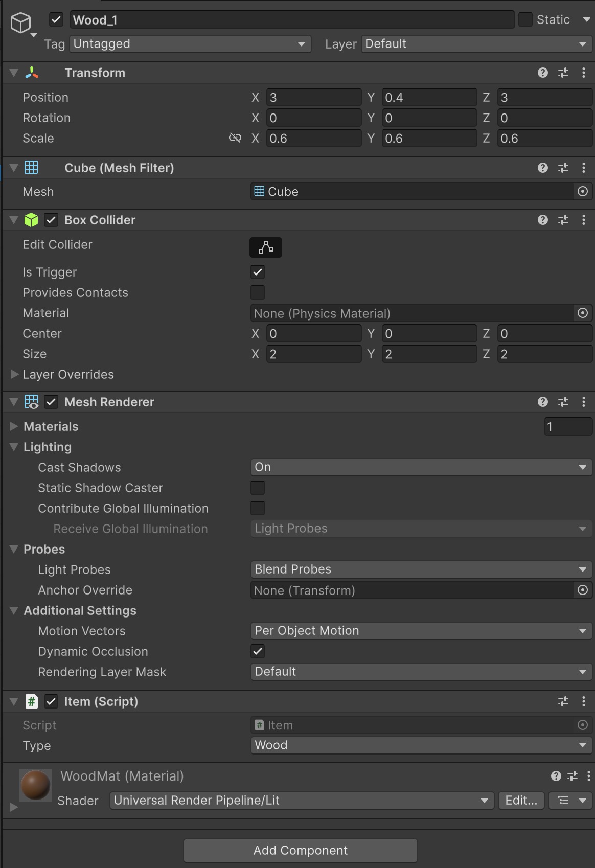Viewport: 595px width, 868px height.
Task: Disable the Box Collider component
Action: pyautogui.click(x=51, y=220)
